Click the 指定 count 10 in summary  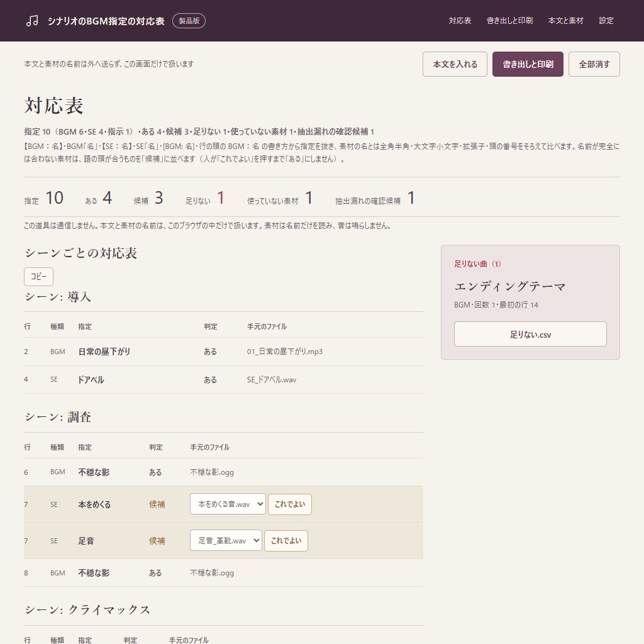(54, 198)
